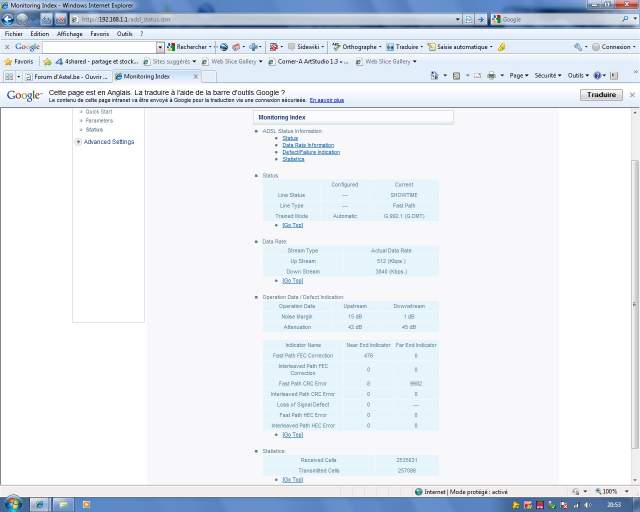Click the Windows Start orb
The height and width of the screenshot is (512, 640).
pos(13,502)
